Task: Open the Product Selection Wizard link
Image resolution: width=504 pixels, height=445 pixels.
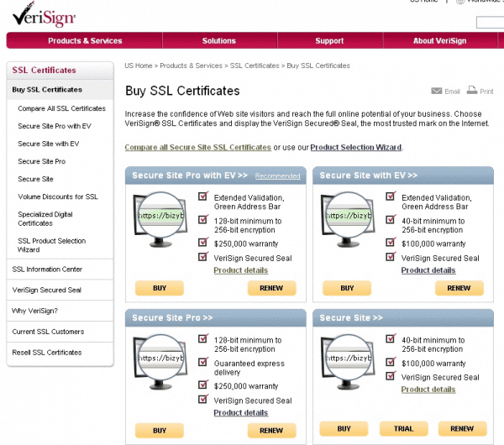Action: [355, 147]
